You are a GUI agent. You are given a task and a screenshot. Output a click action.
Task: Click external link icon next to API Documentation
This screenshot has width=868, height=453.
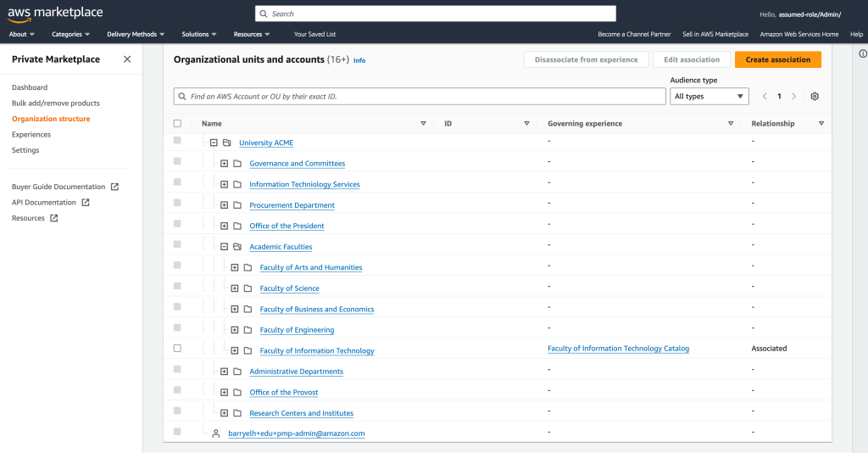click(86, 202)
